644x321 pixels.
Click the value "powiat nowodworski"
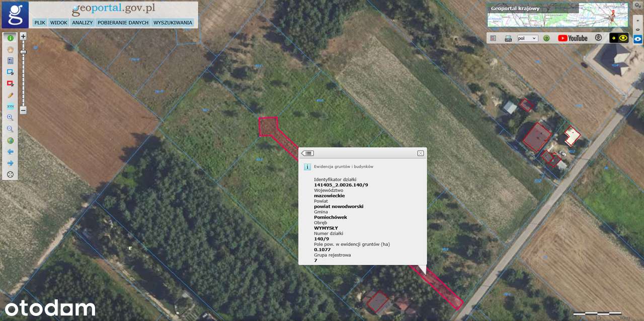[339, 206]
